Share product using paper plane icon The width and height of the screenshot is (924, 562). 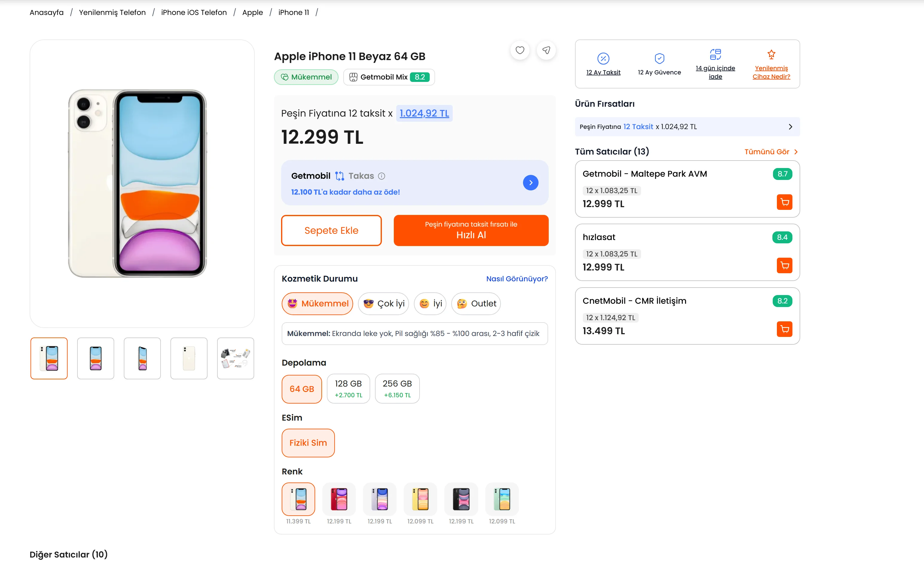point(546,50)
